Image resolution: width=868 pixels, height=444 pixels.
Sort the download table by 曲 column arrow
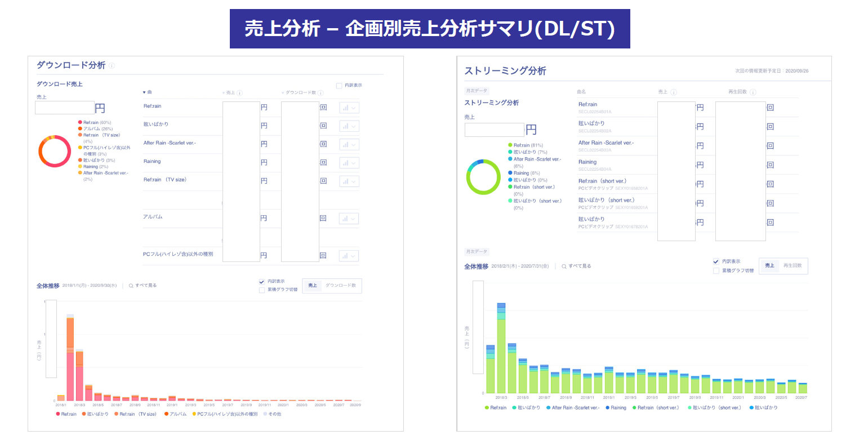point(145,92)
